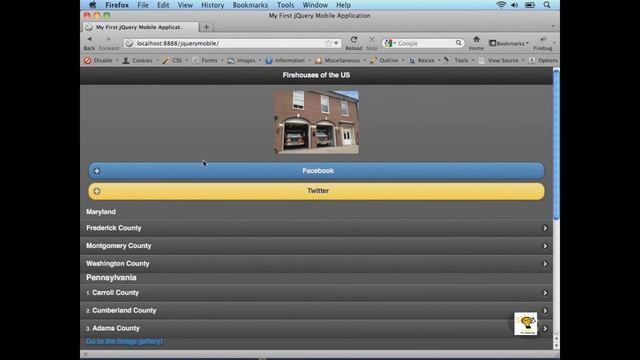Click chevron arrow on Frederick County row
The height and width of the screenshot is (360, 640).
tap(545, 228)
